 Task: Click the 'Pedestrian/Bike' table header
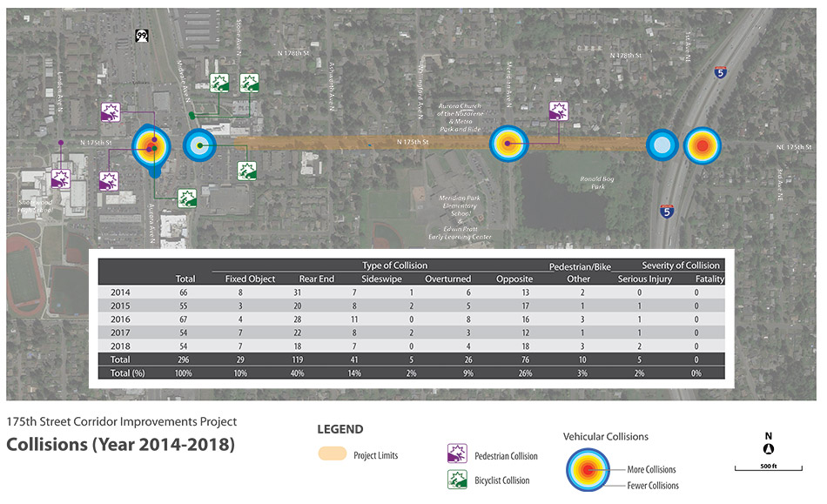pyautogui.click(x=580, y=266)
